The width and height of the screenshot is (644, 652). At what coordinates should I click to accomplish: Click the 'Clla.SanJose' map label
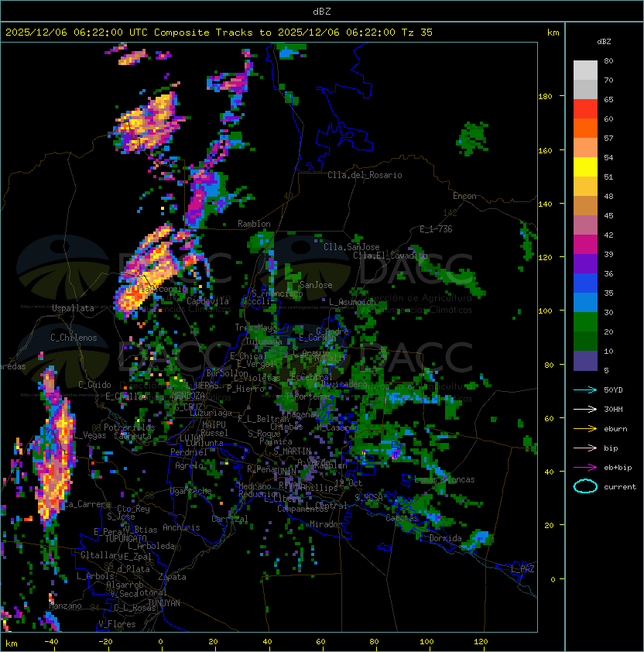[351, 247]
